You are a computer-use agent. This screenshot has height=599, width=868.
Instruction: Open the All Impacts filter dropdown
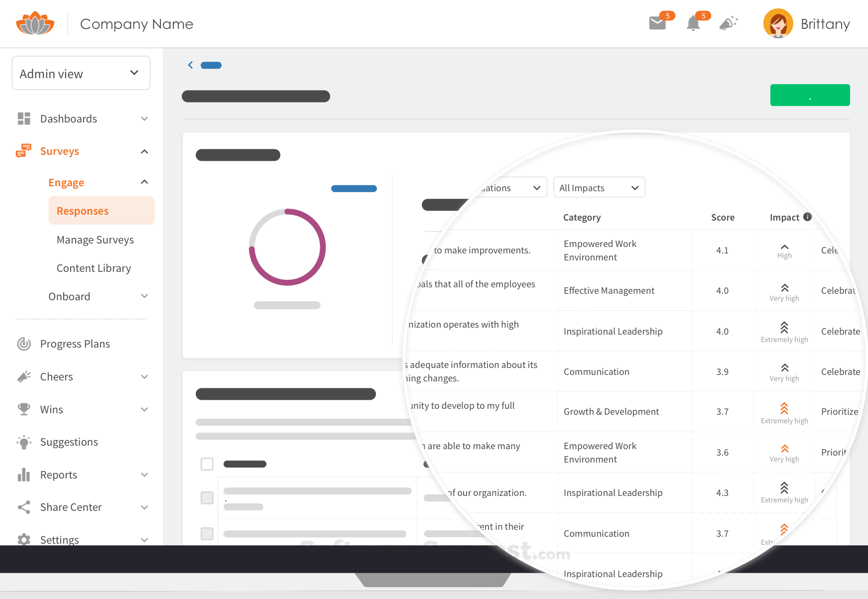click(x=599, y=187)
